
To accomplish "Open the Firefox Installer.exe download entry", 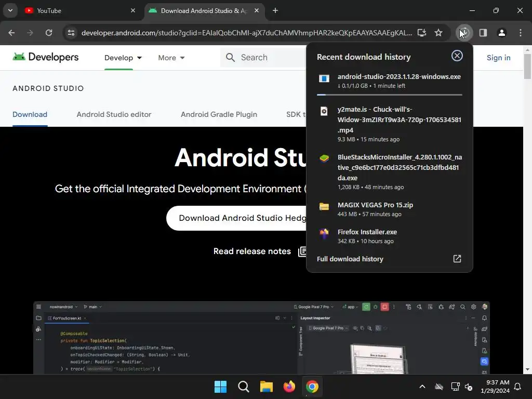I will (x=390, y=236).
